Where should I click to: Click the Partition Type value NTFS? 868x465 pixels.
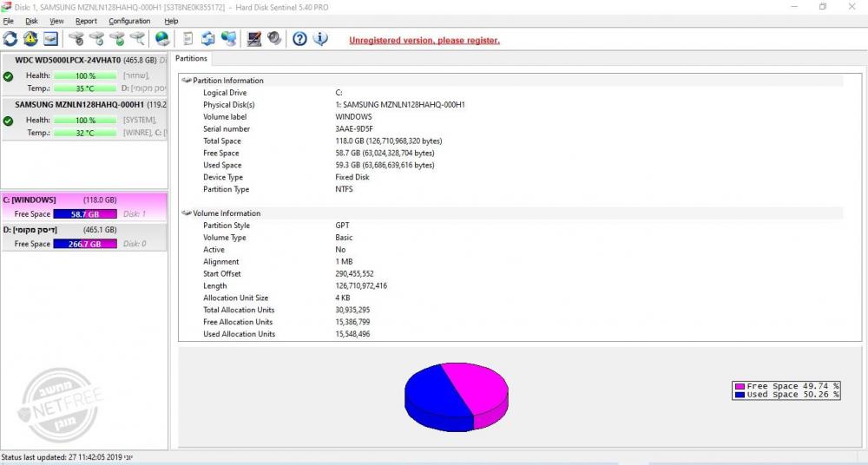click(345, 189)
